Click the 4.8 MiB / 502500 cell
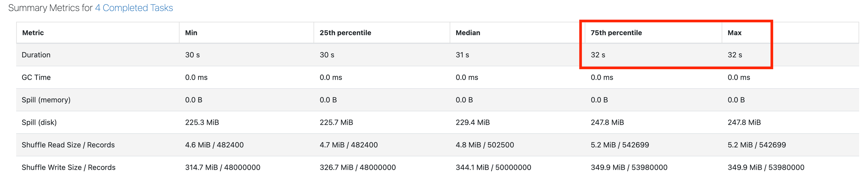This screenshot has width=868, height=187. (x=485, y=145)
